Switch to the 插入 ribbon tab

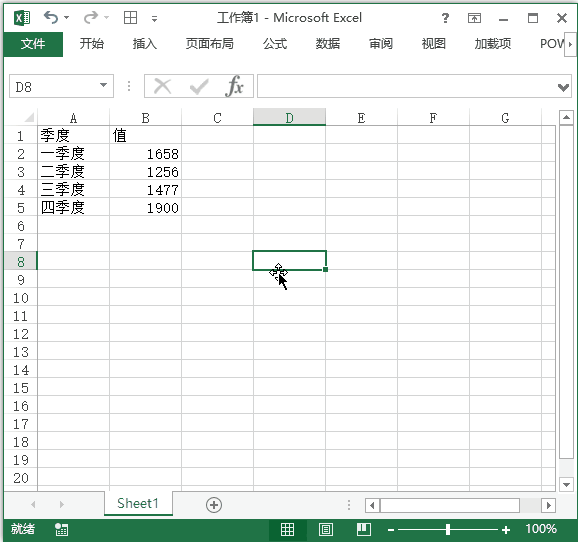coord(145,44)
